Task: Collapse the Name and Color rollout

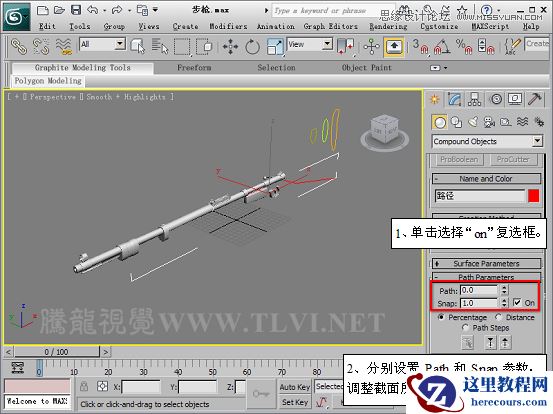Action: tap(486, 179)
